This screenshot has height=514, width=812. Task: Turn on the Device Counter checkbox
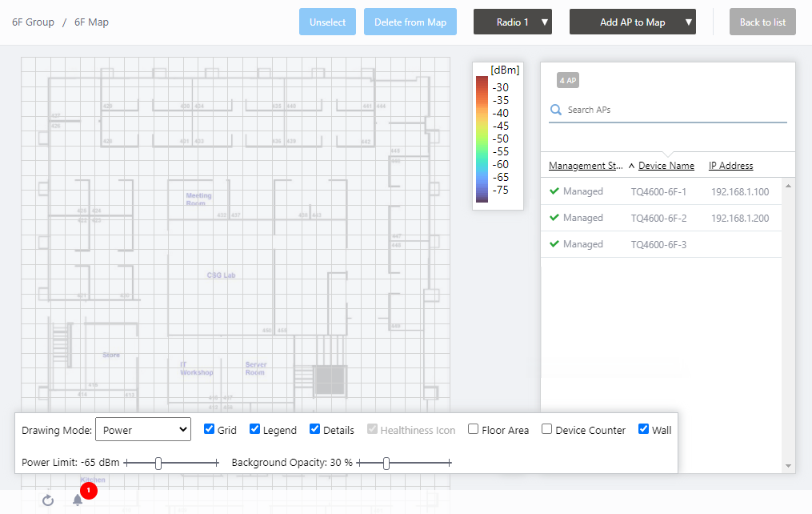point(547,429)
